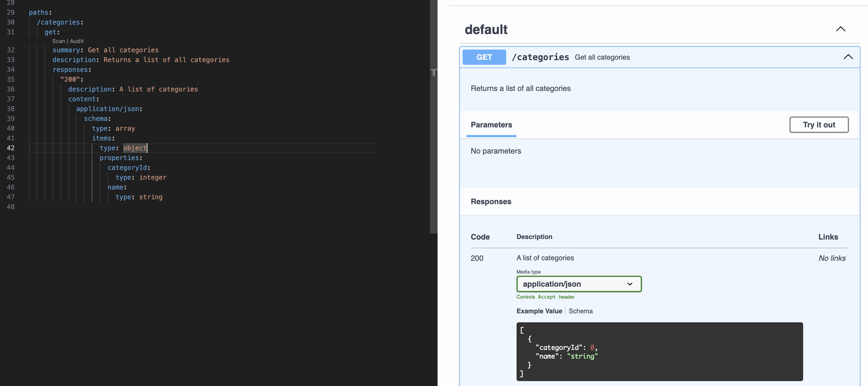Click the "string" value in example JSON

(x=582, y=356)
